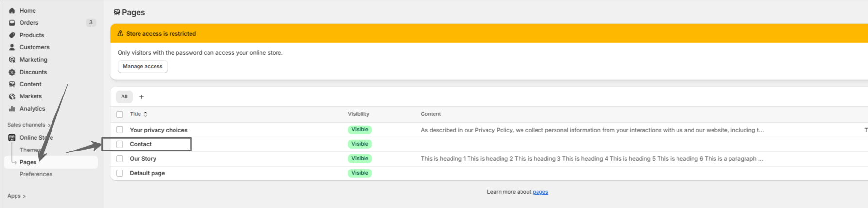Open Orders via its inbox icon

click(12, 23)
